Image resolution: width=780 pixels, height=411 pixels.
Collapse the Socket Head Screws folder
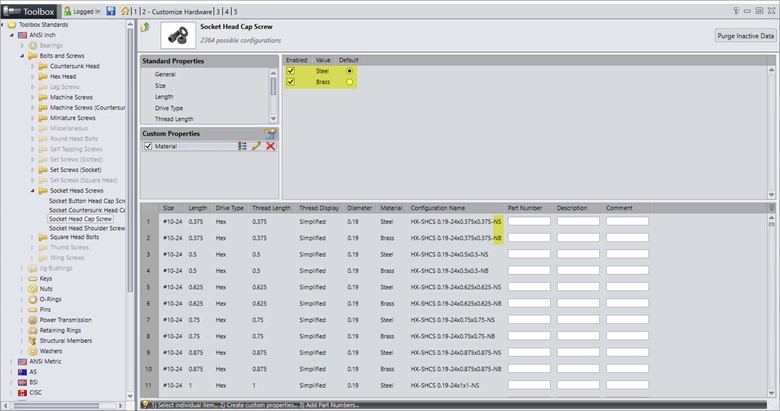(x=32, y=190)
